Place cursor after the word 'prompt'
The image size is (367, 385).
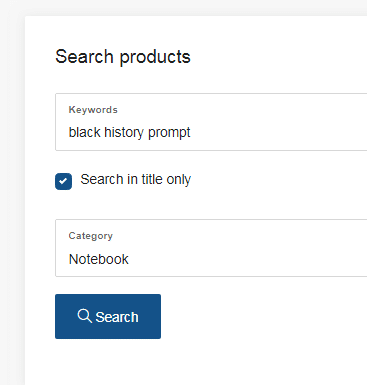[191, 133]
